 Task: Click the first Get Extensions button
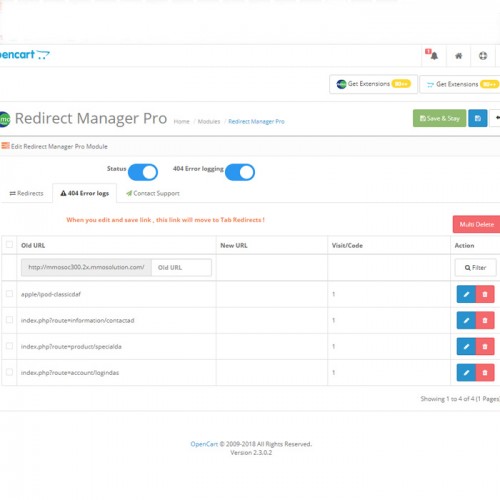373,84
